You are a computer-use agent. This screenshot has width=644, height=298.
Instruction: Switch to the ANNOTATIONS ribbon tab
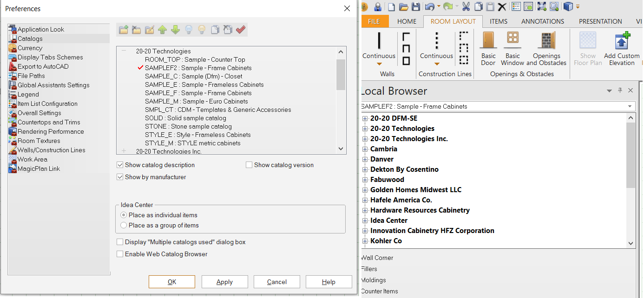point(543,21)
